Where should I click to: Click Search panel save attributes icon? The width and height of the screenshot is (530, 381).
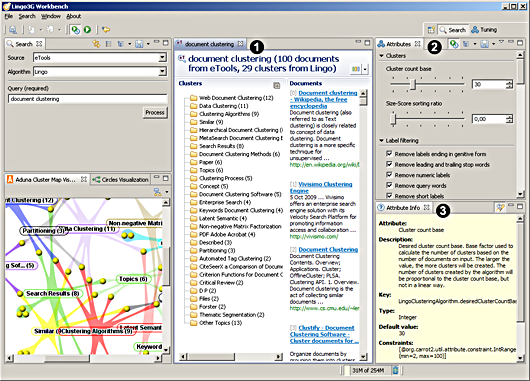(x=139, y=44)
